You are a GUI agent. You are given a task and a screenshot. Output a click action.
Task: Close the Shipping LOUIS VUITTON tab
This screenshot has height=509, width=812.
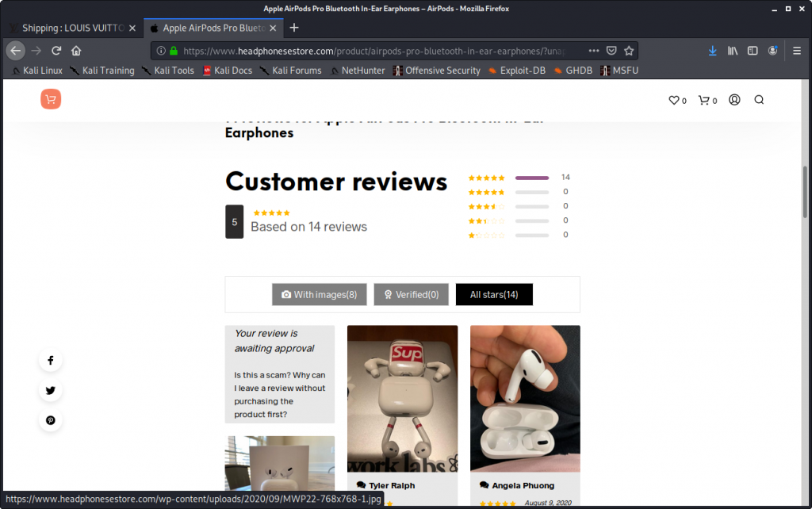click(132, 28)
